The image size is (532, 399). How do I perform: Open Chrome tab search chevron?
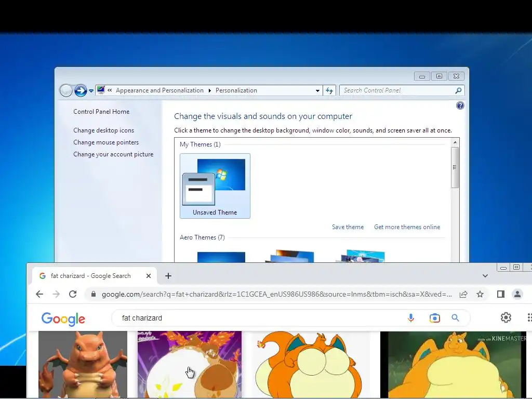[x=485, y=276]
